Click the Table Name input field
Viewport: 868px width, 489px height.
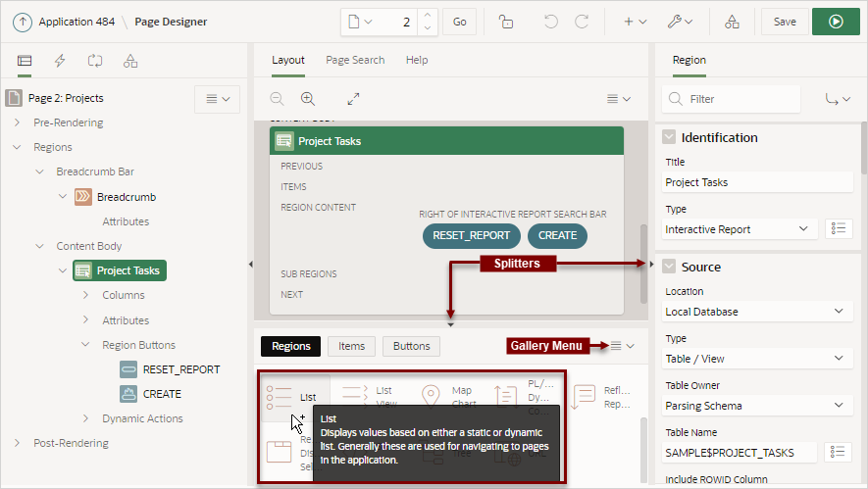[x=740, y=453]
